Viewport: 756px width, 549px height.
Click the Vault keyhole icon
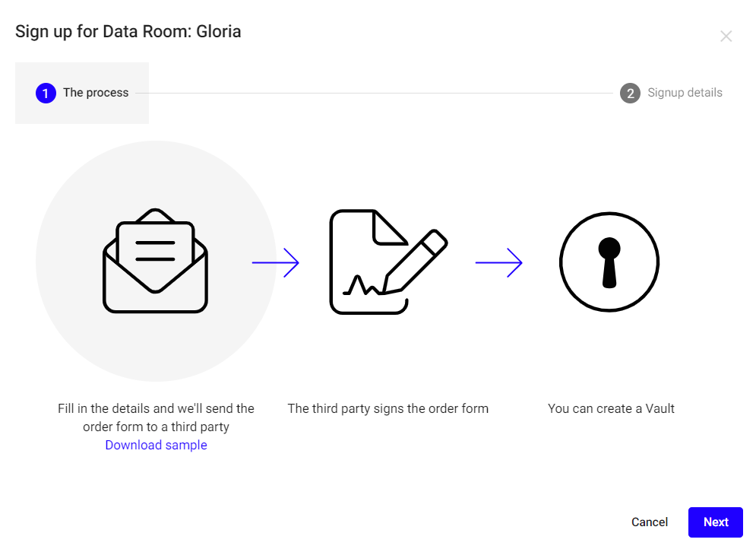click(609, 262)
